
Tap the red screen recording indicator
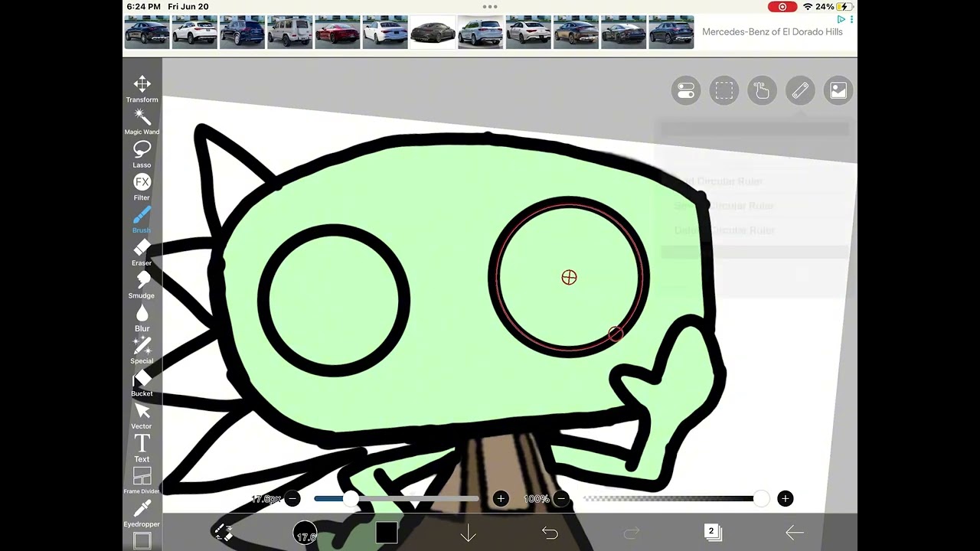point(782,7)
